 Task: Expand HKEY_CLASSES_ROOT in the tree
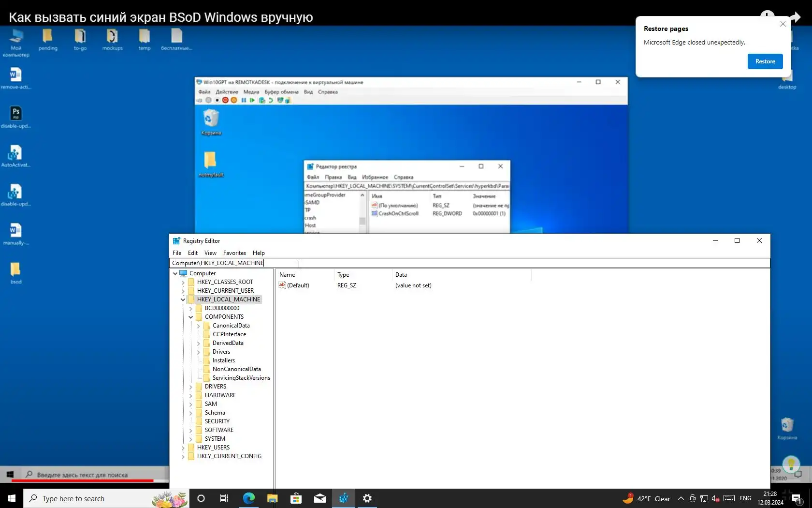click(183, 282)
